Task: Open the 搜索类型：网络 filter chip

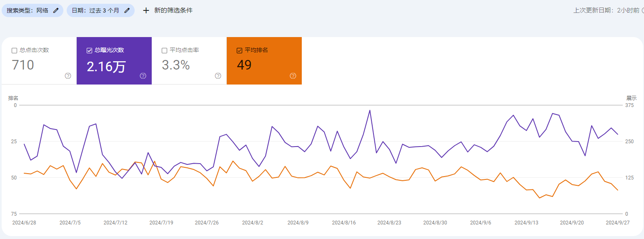Action: tap(33, 10)
